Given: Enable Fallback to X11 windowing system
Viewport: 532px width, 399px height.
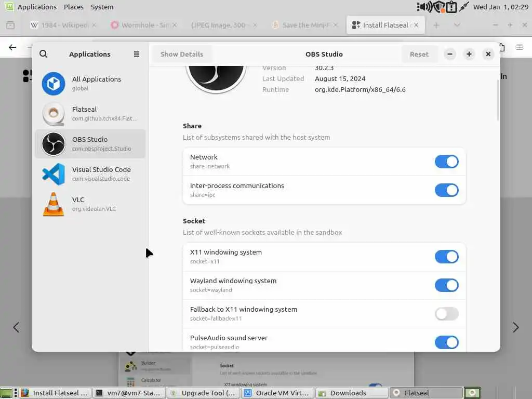Looking at the screenshot, I should click(x=446, y=313).
